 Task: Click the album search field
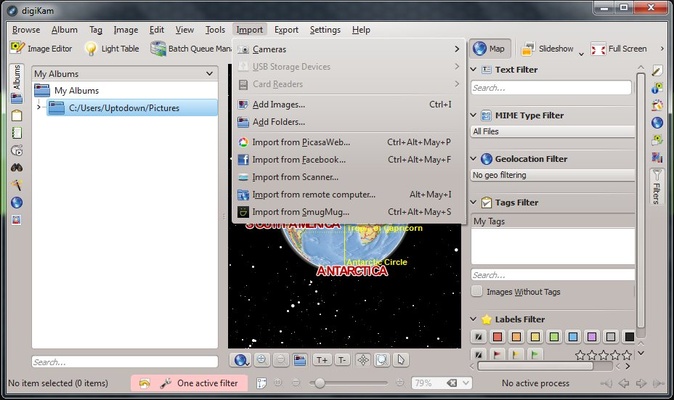(125, 362)
